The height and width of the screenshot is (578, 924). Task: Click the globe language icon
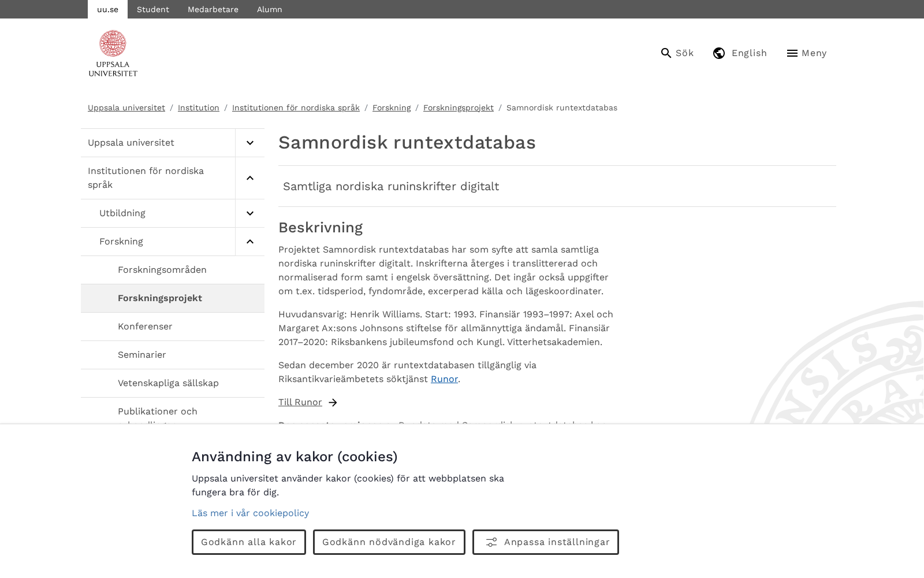719,53
